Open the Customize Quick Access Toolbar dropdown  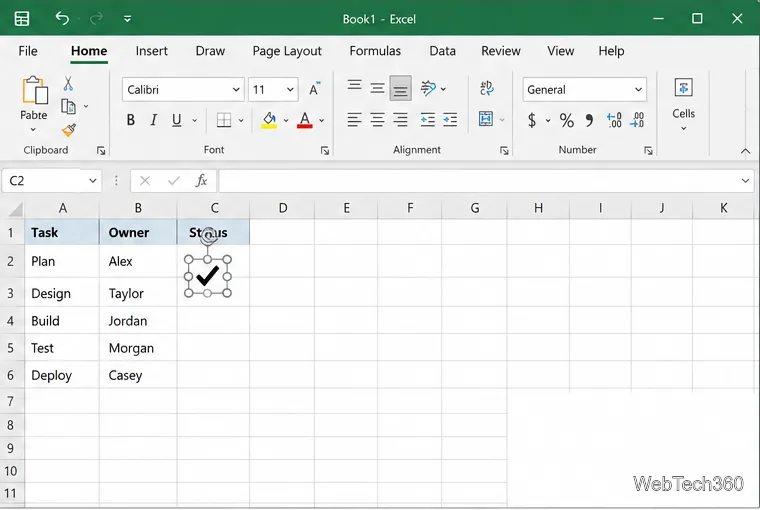point(127,19)
